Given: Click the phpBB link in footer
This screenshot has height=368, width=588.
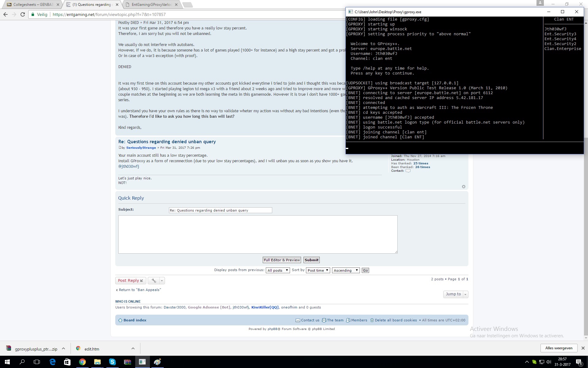Looking at the screenshot, I should coord(272,329).
